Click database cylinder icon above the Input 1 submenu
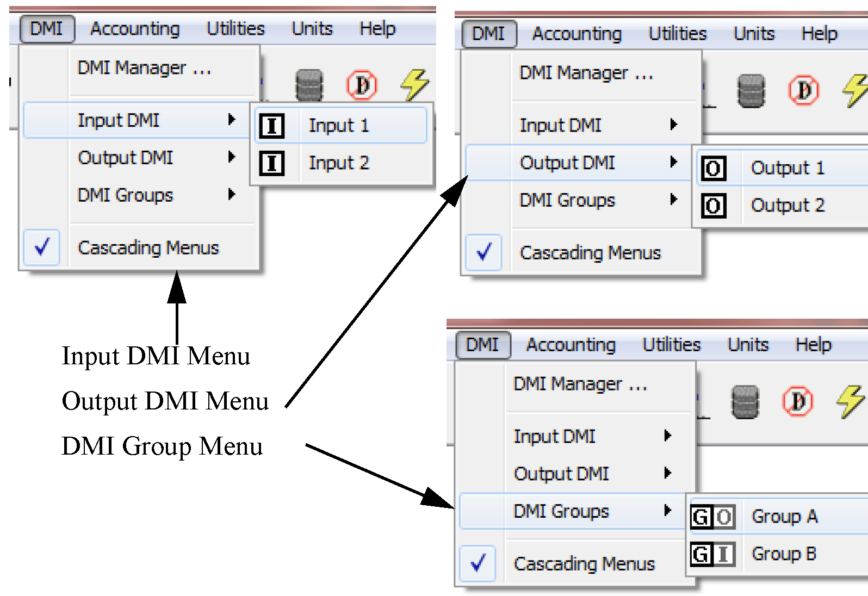Screen dimensions: 868x596 coord(309,85)
